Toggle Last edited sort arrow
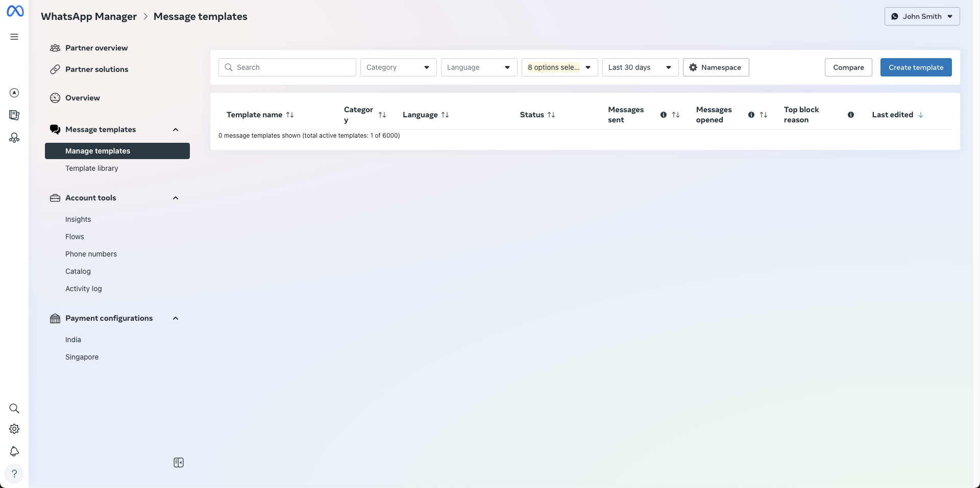This screenshot has width=980, height=488. click(921, 115)
